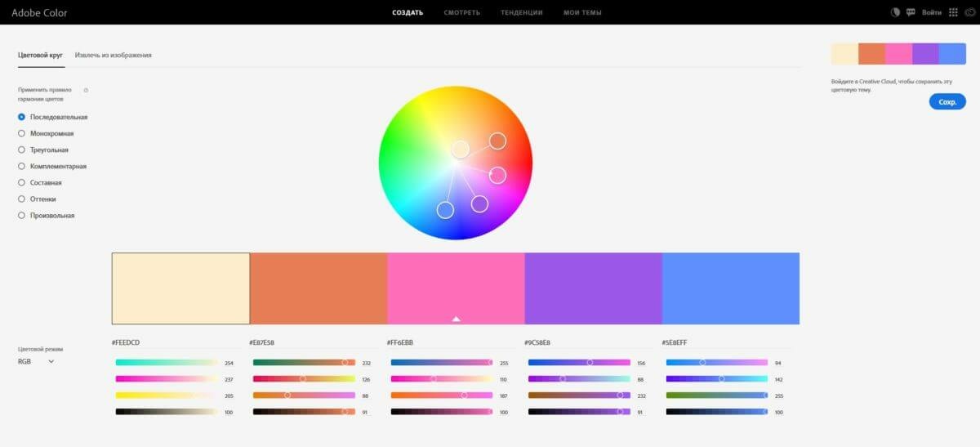This screenshot has height=447, width=980.
Task: Select the Последовательная harmony rule
Action: click(52, 117)
